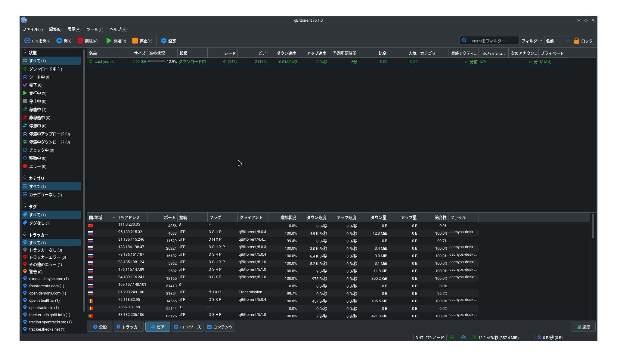This screenshot has height=364, width=617.
Task: Click the 削除 trash icon button
Action: click(x=88, y=41)
